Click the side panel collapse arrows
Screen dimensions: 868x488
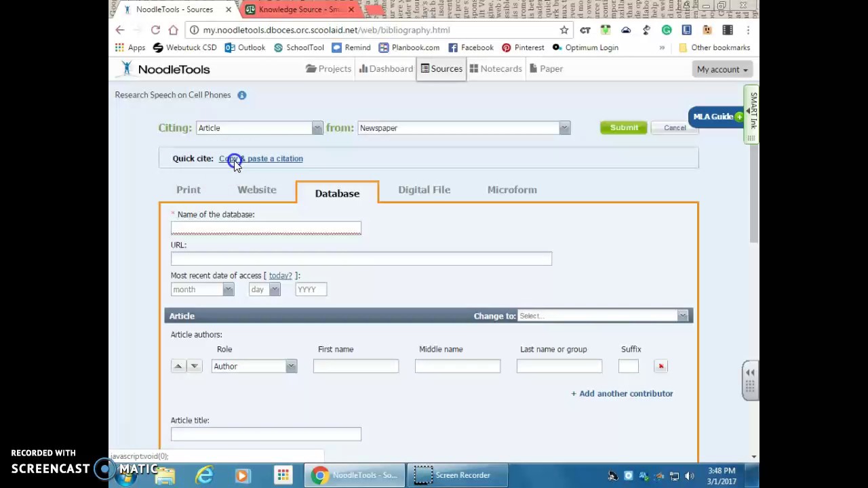(750, 373)
